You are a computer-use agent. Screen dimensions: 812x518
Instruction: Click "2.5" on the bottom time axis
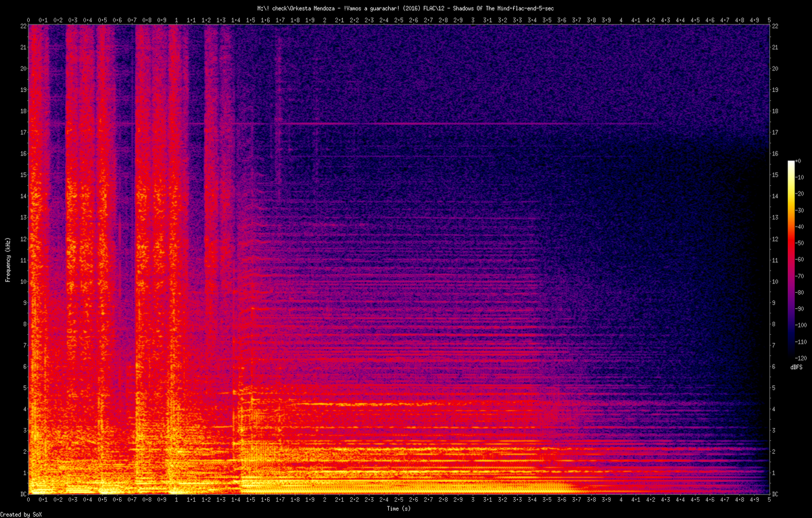click(399, 500)
